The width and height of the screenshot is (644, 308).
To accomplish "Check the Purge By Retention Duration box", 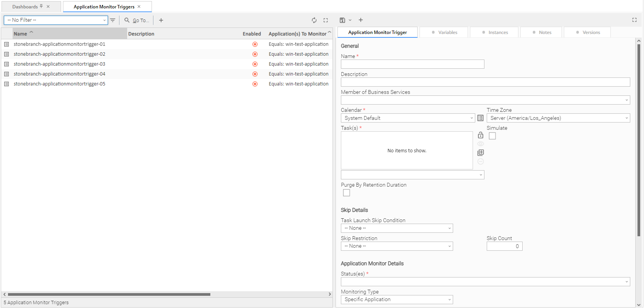I will coord(346,193).
